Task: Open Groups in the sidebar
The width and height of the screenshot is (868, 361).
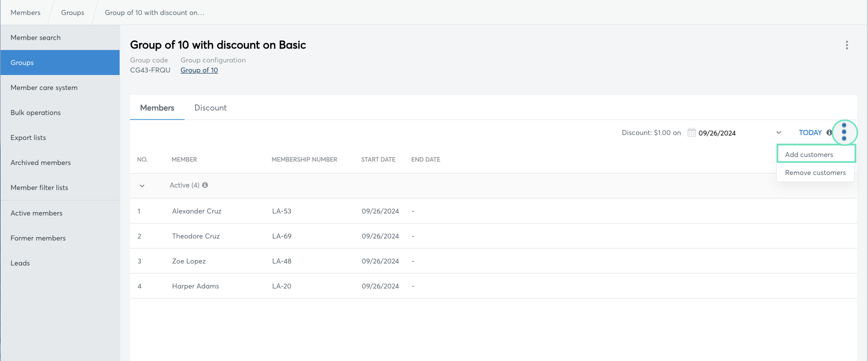Action: [60, 62]
